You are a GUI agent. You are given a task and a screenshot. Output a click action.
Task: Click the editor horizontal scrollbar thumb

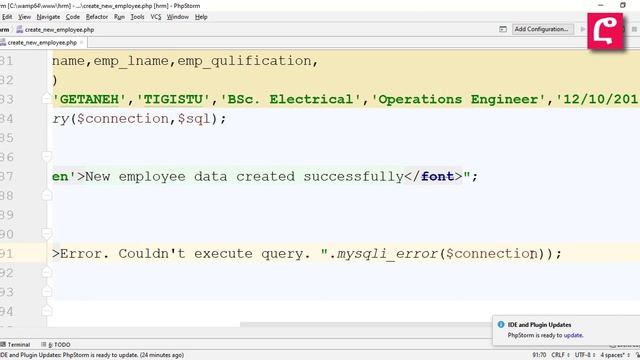[365, 325]
